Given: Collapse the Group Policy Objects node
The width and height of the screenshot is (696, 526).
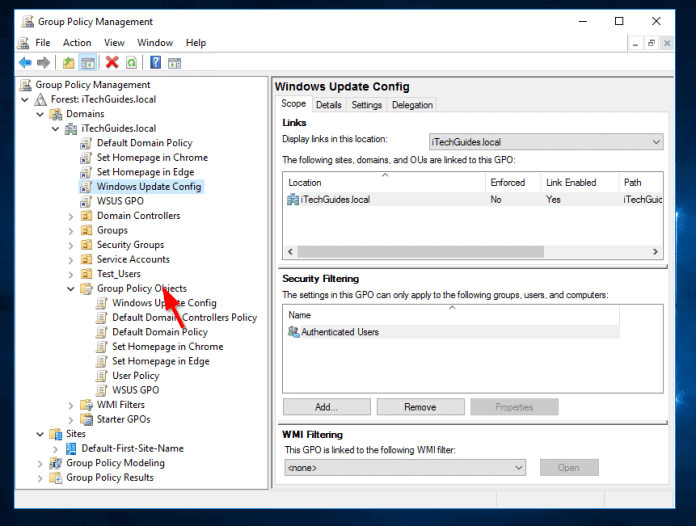Looking at the screenshot, I should click(71, 289).
